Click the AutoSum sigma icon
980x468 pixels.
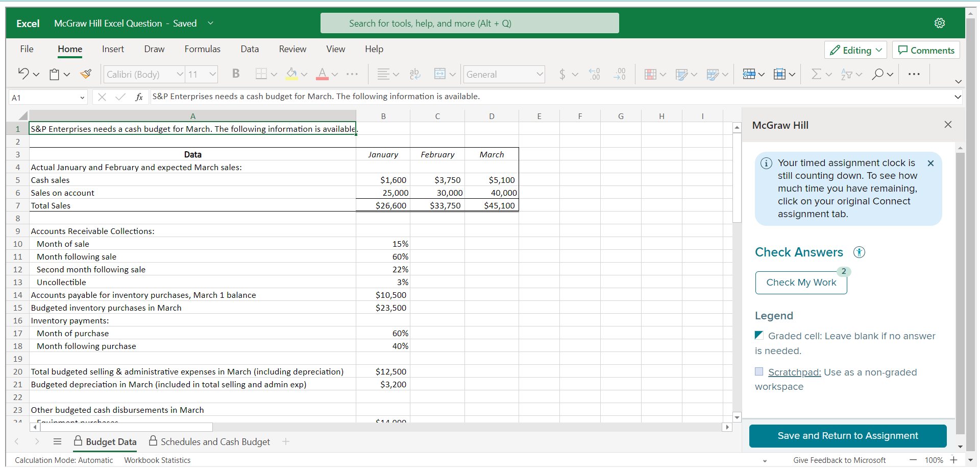pos(816,74)
